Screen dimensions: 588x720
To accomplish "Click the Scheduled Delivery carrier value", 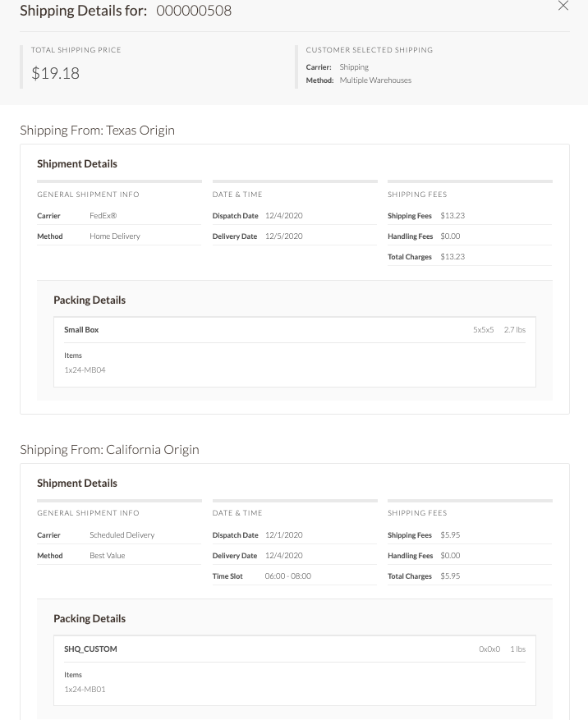I will click(x=122, y=535).
